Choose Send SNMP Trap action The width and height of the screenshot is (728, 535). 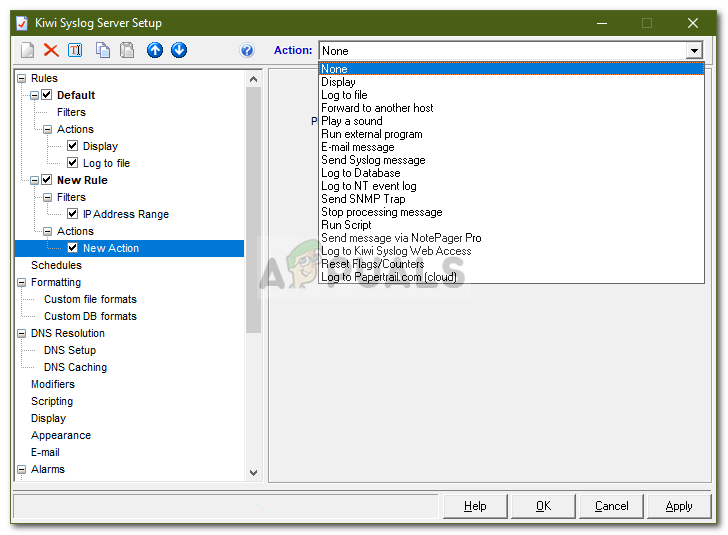click(x=511, y=199)
